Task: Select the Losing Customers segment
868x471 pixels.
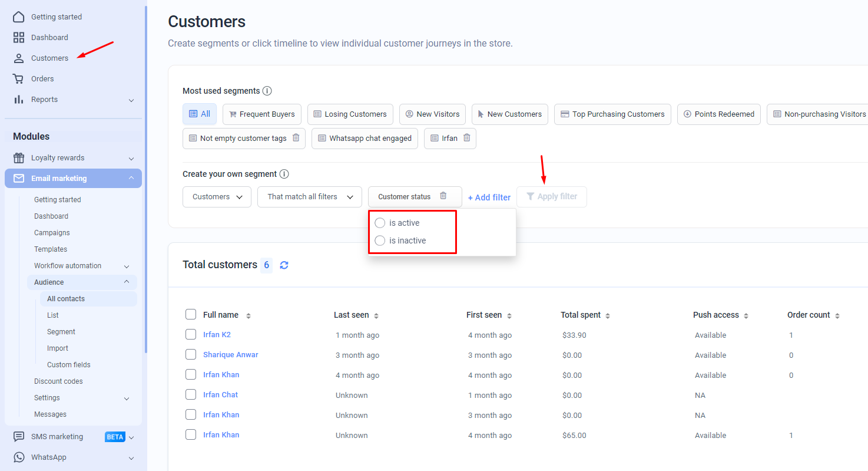Action: coord(350,114)
